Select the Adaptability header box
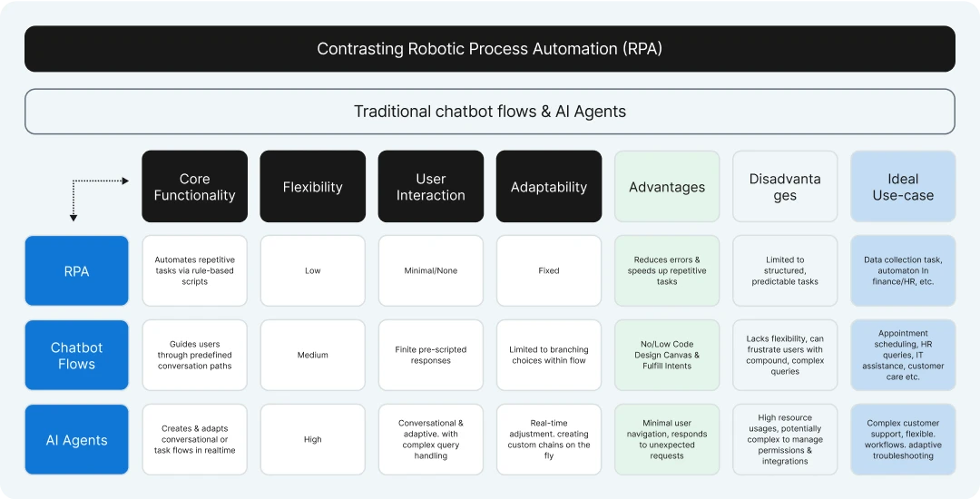980x499 pixels. [x=549, y=187]
